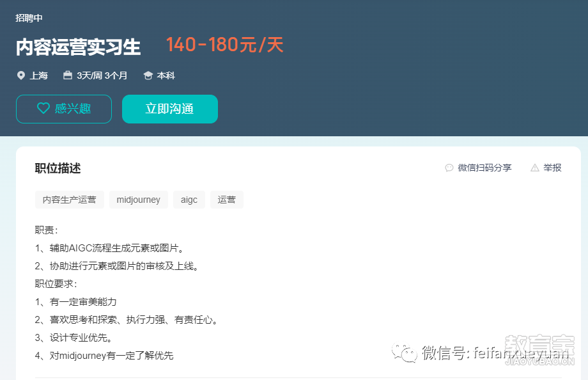Click the 立即沟通 chat now button
This screenshot has height=380, width=588.
pos(170,109)
